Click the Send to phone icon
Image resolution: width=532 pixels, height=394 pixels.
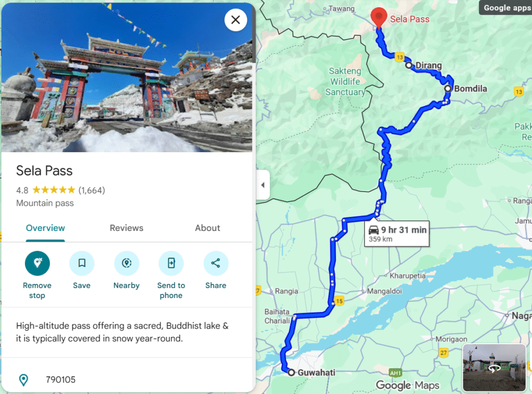pos(171,263)
